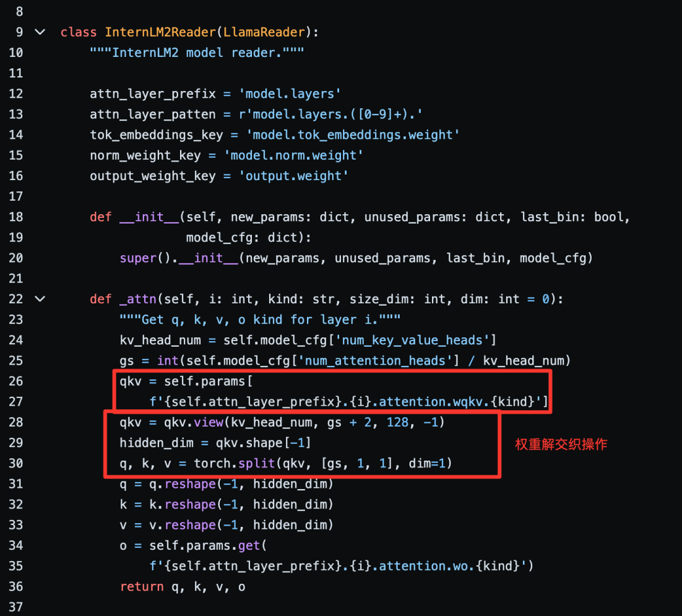Click the 'model.layers' string literal
The height and width of the screenshot is (616, 682).
pyautogui.click(x=290, y=94)
